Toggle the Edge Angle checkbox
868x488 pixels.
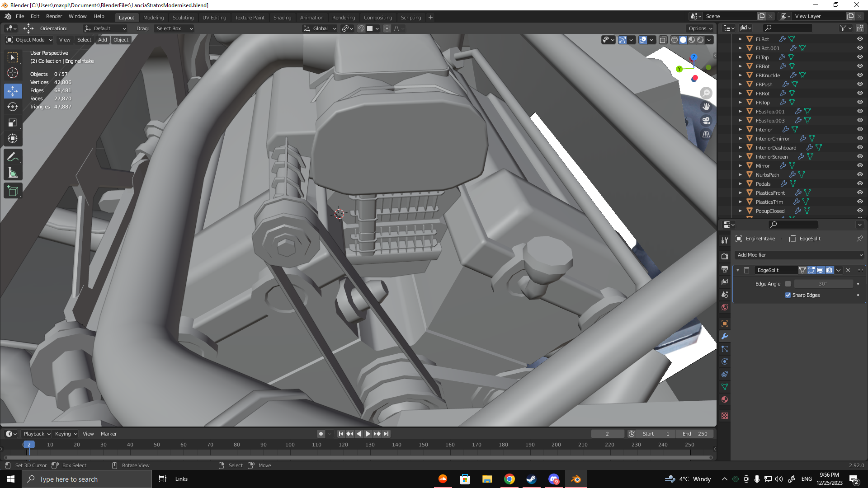point(788,284)
